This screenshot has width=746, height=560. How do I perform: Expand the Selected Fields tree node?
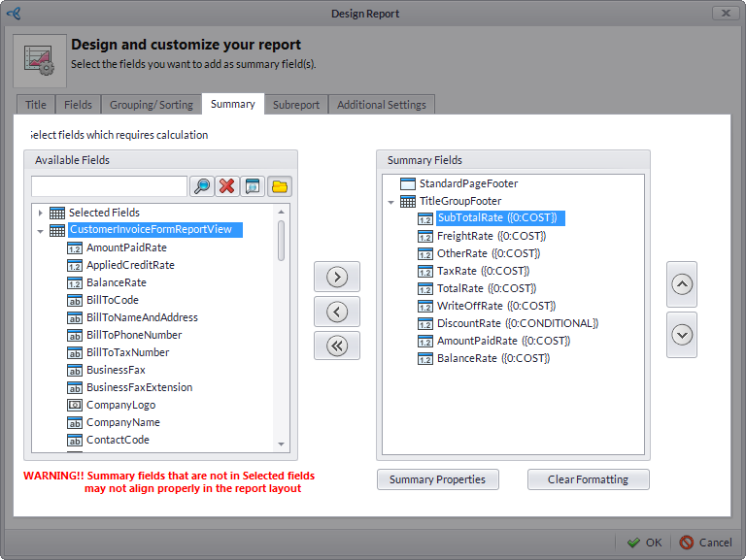tap(40, 213)
